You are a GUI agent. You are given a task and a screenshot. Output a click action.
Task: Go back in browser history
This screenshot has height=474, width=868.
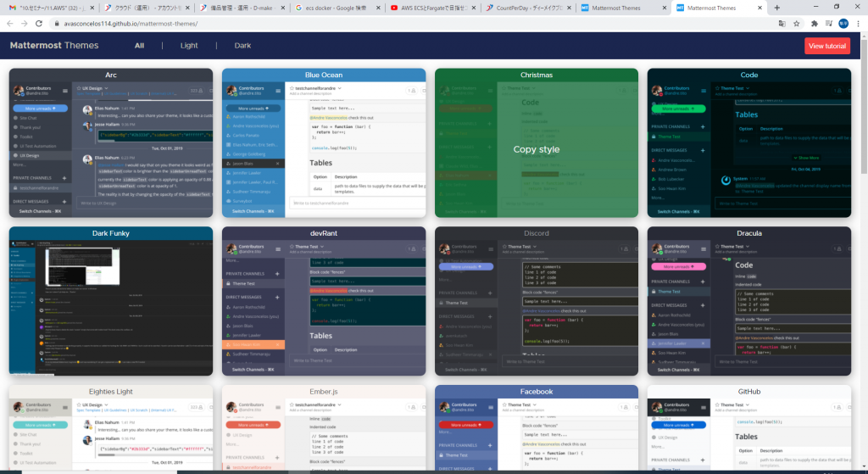tap(10, 23)
